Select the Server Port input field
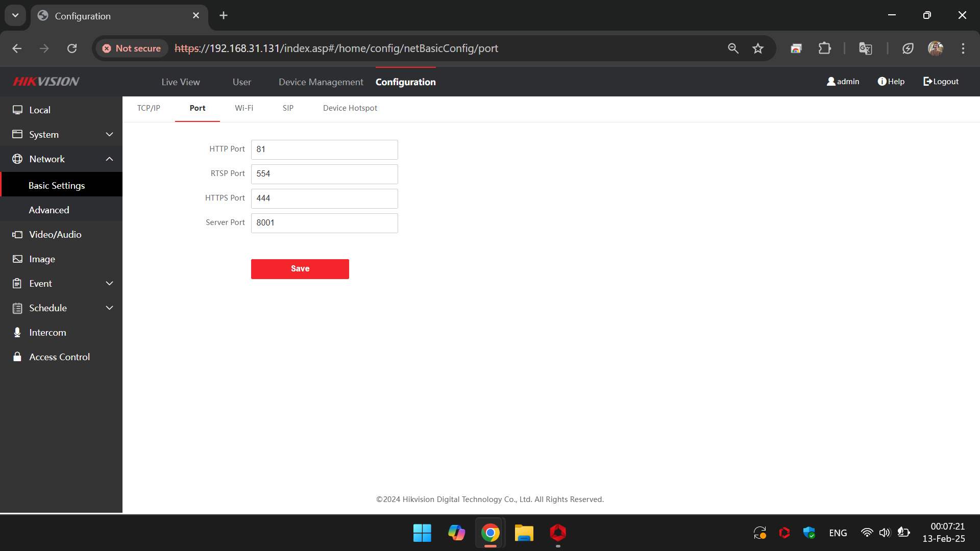This screenshot has width=980, height=551. (324, 223)
